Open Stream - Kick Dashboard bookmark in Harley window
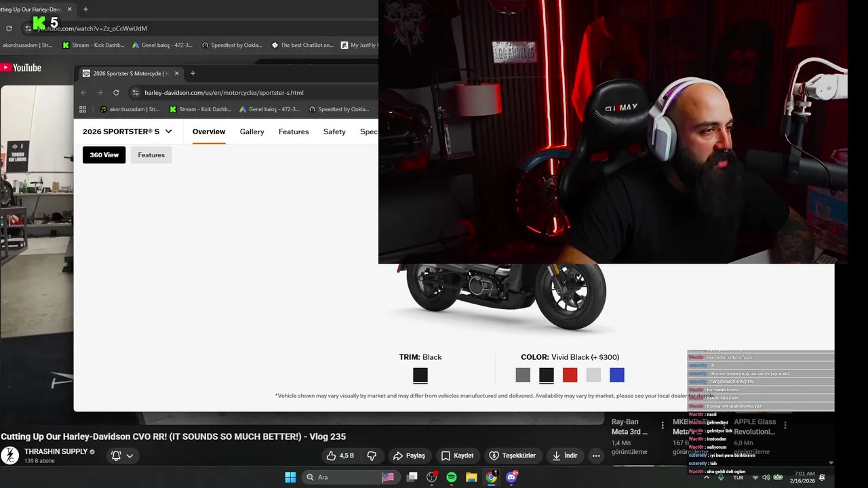Screen dimensions: 868x488 coord(201,109)
